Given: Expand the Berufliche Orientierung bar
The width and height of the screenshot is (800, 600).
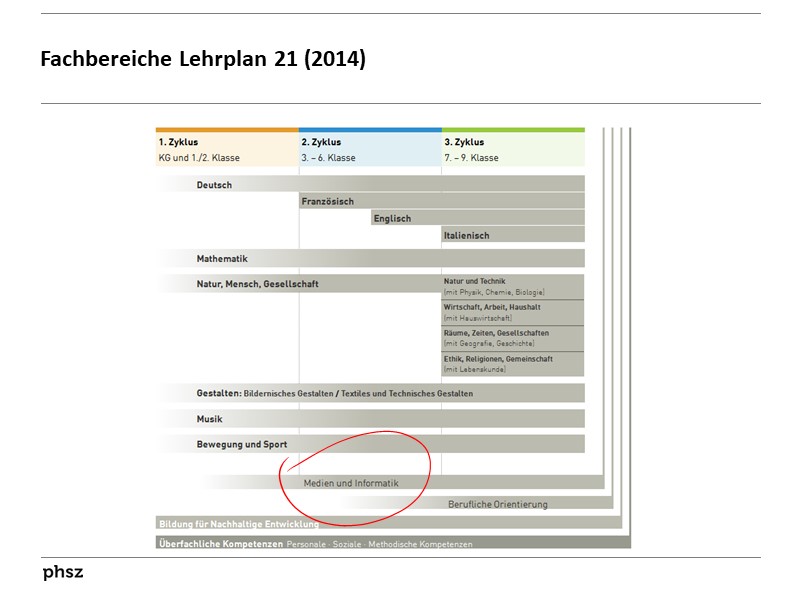Looking at the screenshot, I should 498,503.
